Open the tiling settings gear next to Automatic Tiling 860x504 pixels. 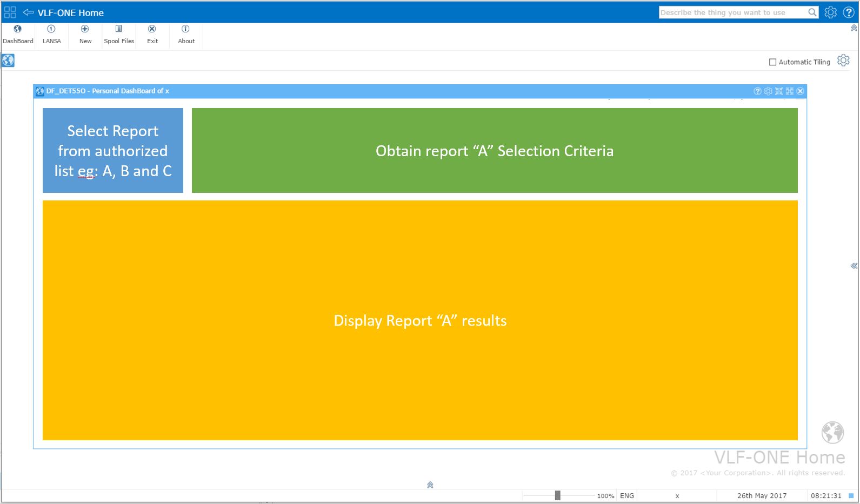pos(843,61)
